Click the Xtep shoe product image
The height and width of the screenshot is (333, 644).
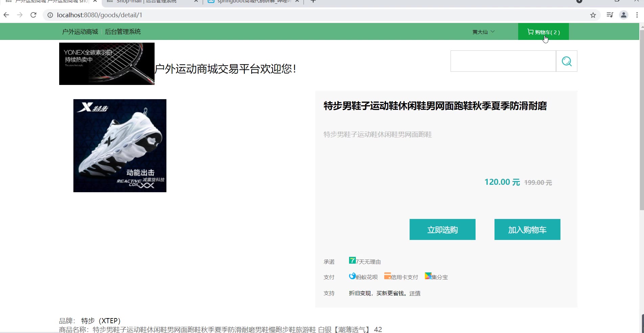pyautogui.click(x=120, y=146)
